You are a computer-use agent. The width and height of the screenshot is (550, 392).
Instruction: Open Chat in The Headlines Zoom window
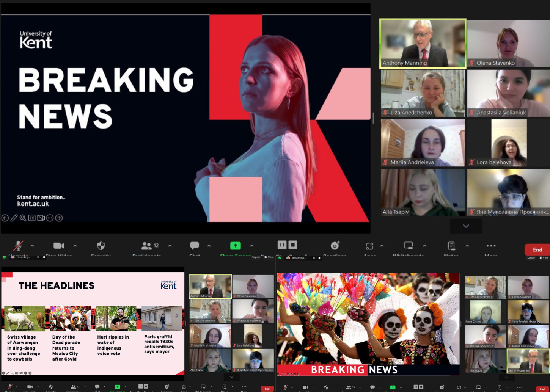point(97,387)
